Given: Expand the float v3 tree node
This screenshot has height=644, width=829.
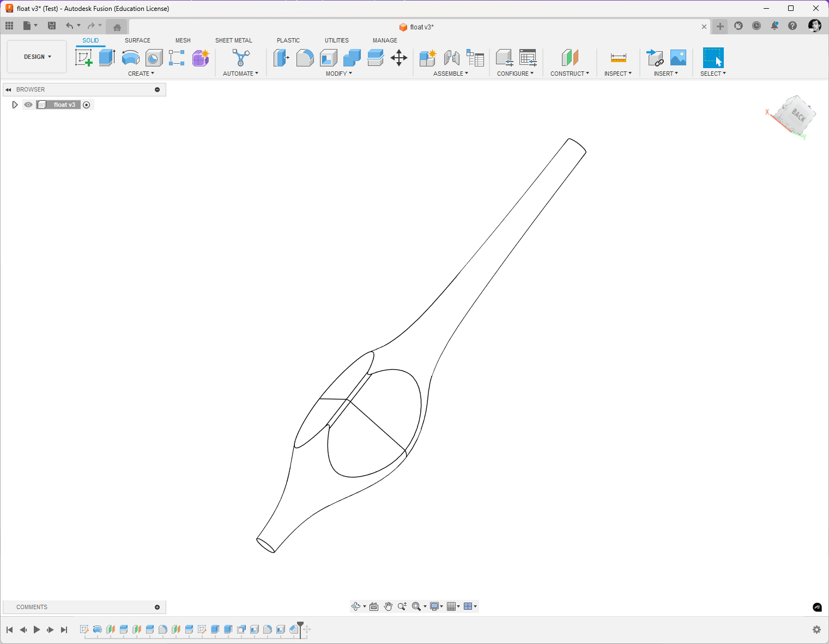Looking at the screenshot, I should (15, 105).
